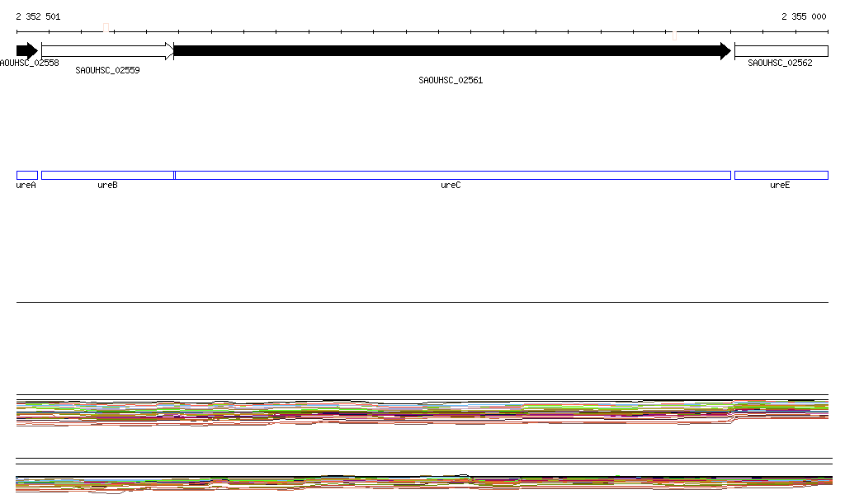
Task: Select the ureB blue annotation box
Action: tap(108, 175)
